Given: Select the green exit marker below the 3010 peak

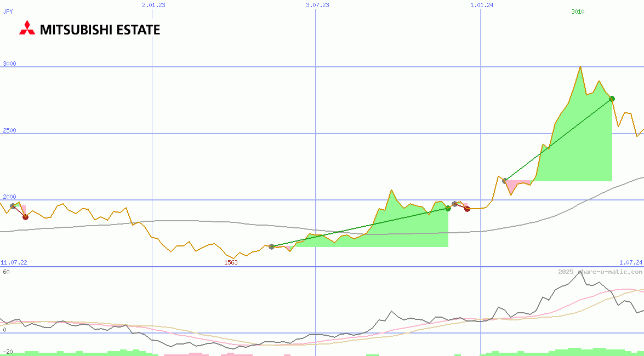Looking at the screenshot, I should (x=612, y=99).
